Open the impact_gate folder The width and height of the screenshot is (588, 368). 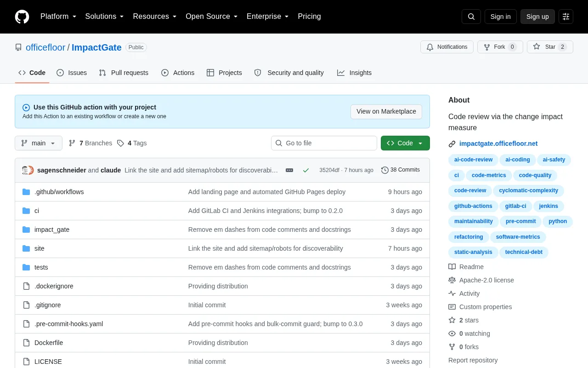click(x=52, y=230)
